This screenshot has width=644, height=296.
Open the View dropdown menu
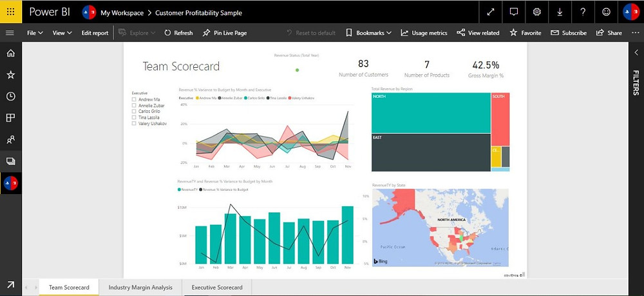pyautogui.click(x=62, y=33)
